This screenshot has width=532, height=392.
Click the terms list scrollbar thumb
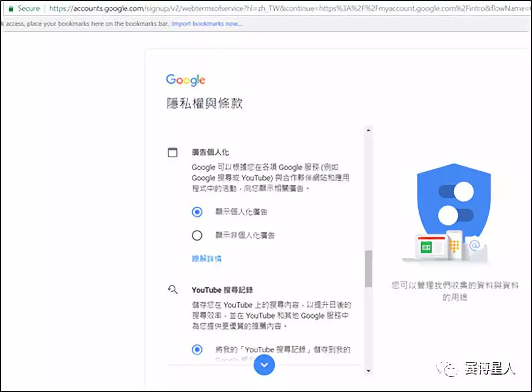tap(368, 269)
